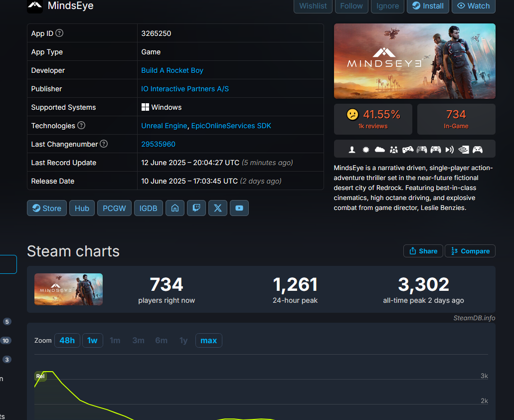This screenshot has height=420, width=514.
Task: Add MindsEye to Wishlist
Action: click(x=313, y=6)
